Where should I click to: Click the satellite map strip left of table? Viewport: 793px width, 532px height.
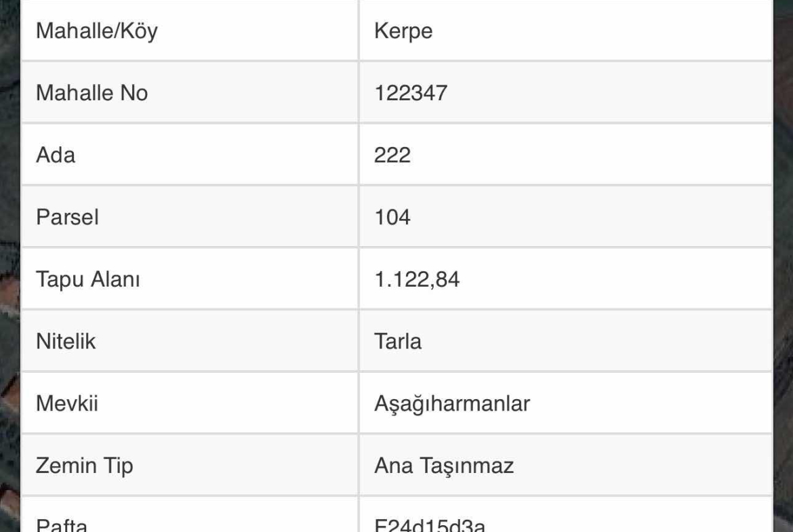pos(9,271)
